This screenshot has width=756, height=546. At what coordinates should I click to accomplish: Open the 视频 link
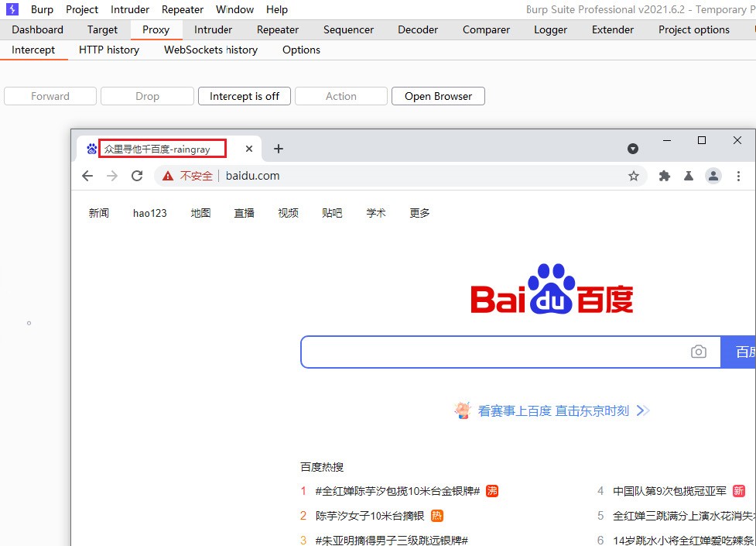click(x=289, y=213)
